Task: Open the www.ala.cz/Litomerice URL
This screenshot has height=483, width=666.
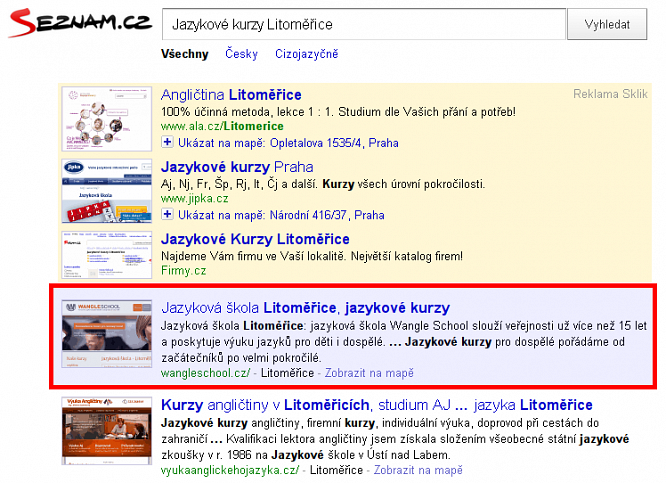Action: point(222,126)
